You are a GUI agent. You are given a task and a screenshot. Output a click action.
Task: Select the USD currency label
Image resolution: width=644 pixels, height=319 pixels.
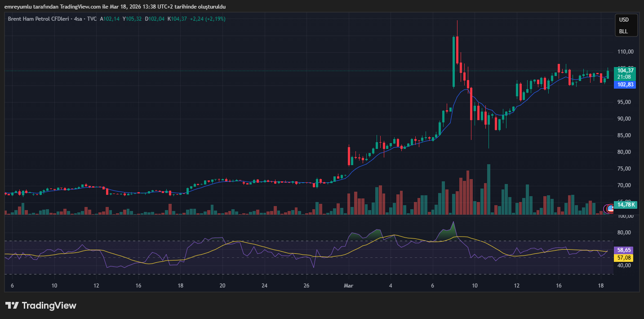[624, 20]
